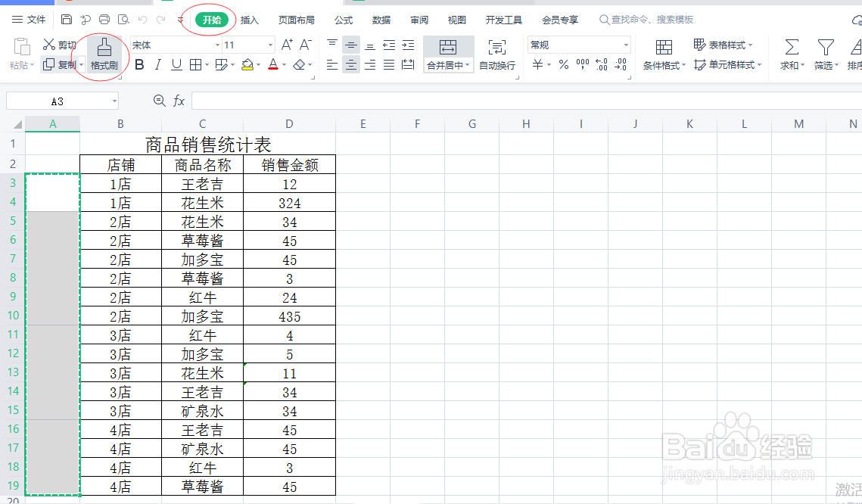
Task: Click the Save icon in quick access toolbar
Action: tap(67, 20)
